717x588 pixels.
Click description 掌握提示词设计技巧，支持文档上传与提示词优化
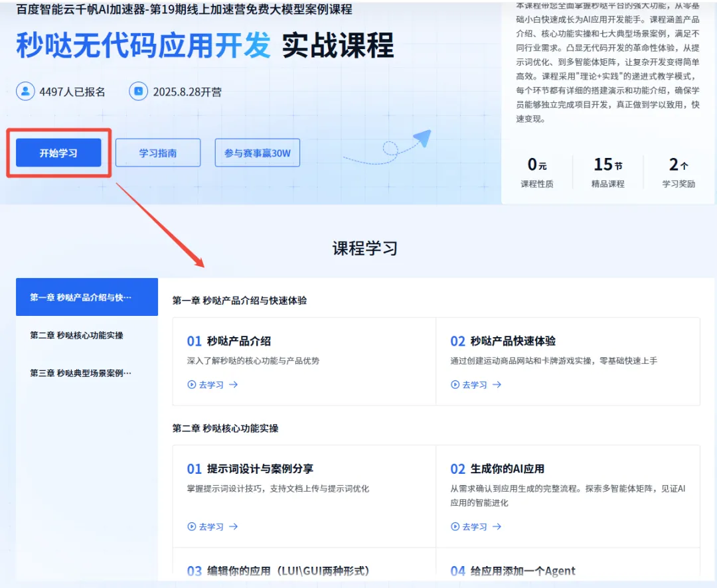coord(278,488)
